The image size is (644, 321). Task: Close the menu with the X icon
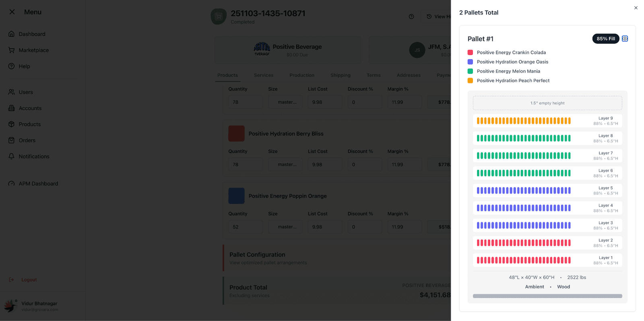tap(12, 12)
